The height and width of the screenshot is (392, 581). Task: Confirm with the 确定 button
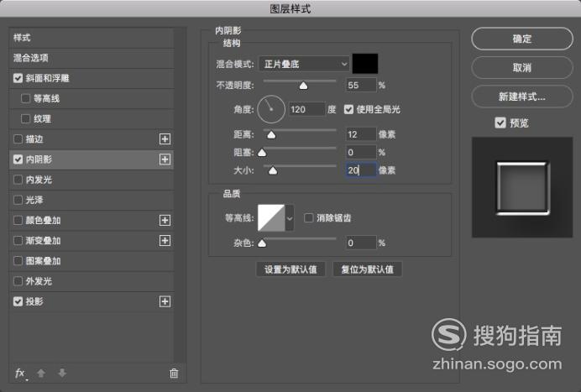tap(522, 39)
